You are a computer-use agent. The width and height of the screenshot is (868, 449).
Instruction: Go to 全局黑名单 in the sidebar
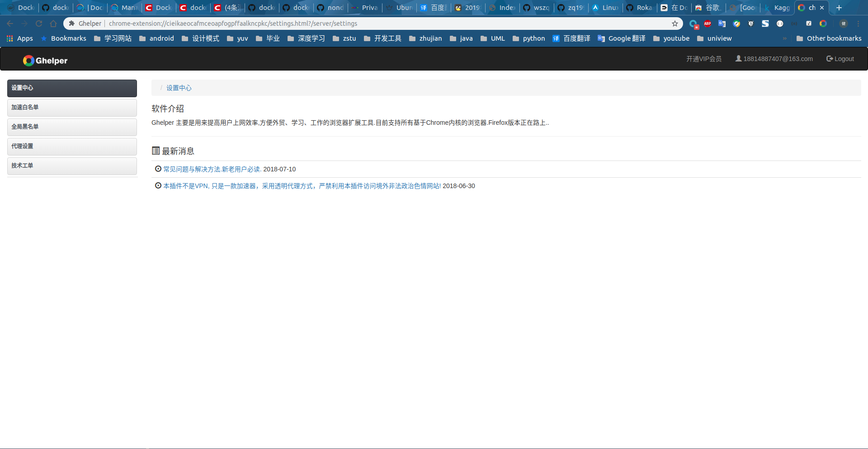[x=72, y=127]
